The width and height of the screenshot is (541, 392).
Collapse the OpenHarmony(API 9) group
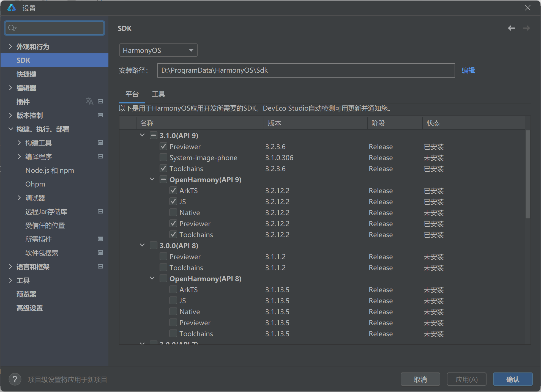(x=152, y=179)
